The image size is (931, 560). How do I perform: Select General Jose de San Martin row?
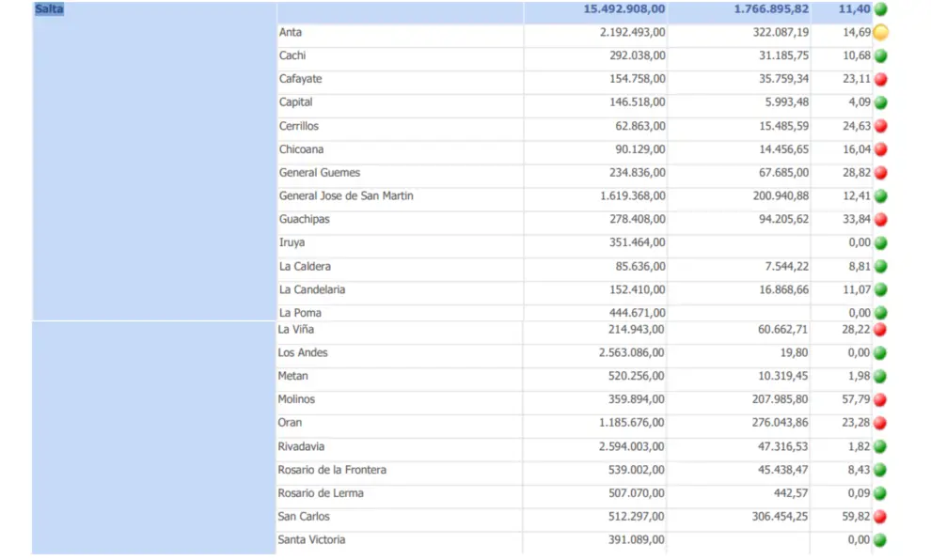point(580,195)
